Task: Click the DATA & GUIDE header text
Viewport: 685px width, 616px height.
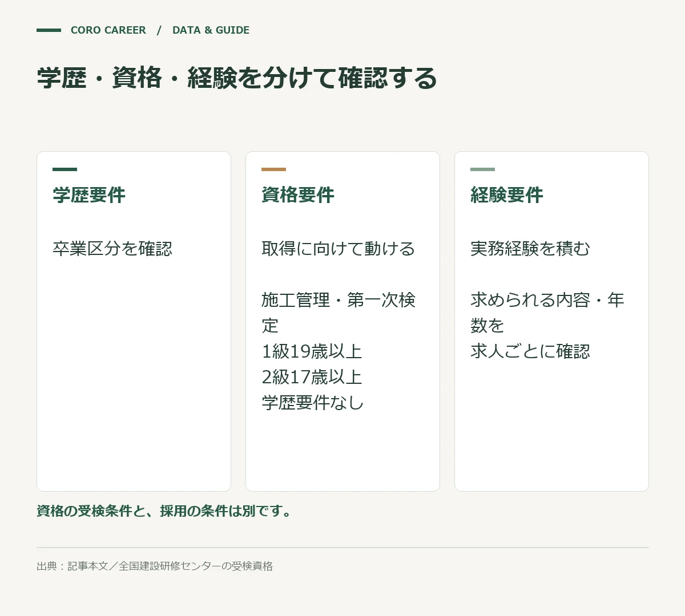Action: [x=211, y=30]
